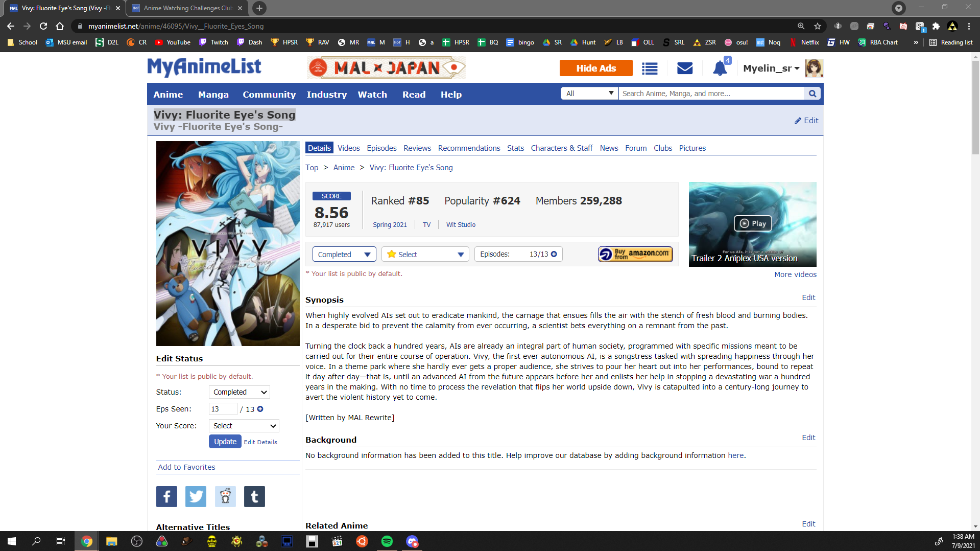Open the Netflix bookmark
980x551 pixels.
point(804,42)
